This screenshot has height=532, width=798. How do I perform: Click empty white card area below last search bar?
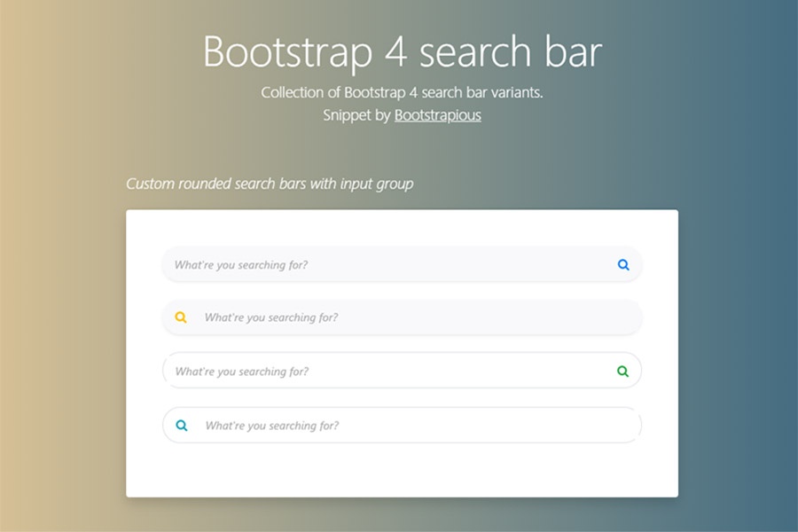[402, 471]
